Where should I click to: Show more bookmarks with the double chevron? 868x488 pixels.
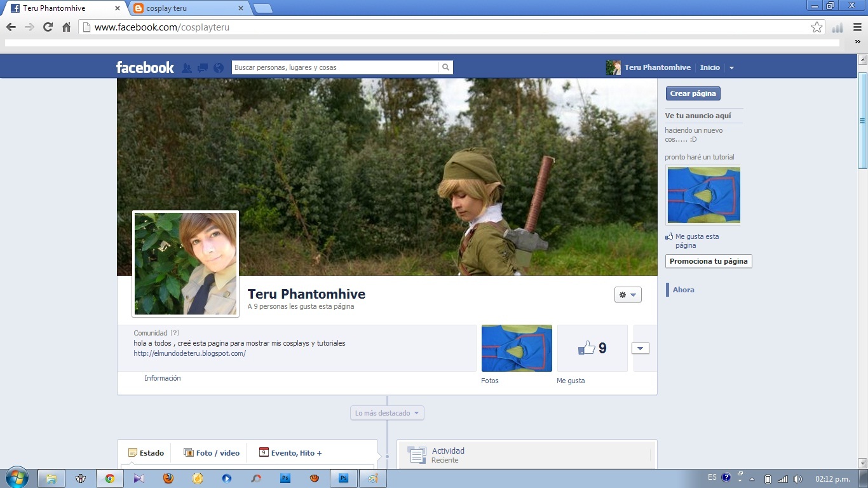[857, 41]
